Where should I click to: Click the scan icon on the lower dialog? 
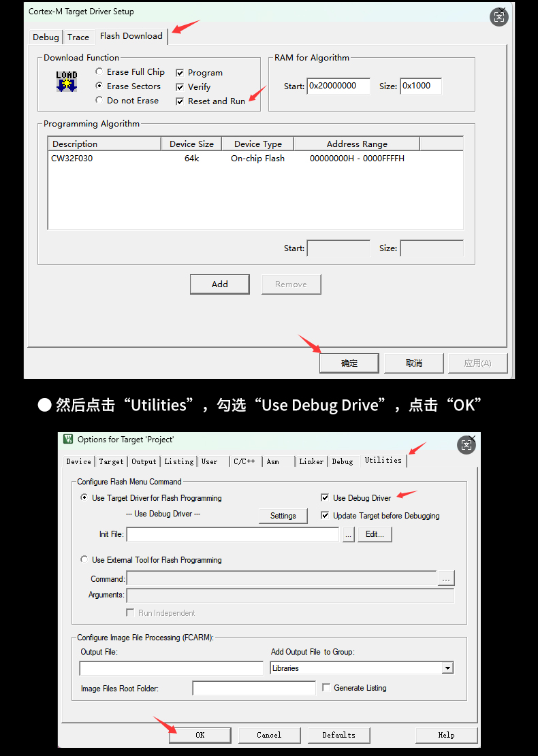[x=466, y=445]
